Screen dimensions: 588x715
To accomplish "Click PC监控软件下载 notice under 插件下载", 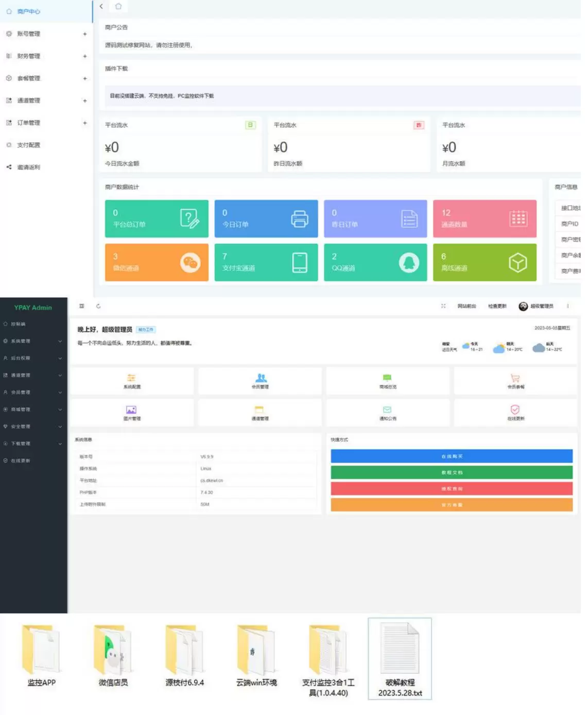I will pyautogui.click(x=196, y=96).
